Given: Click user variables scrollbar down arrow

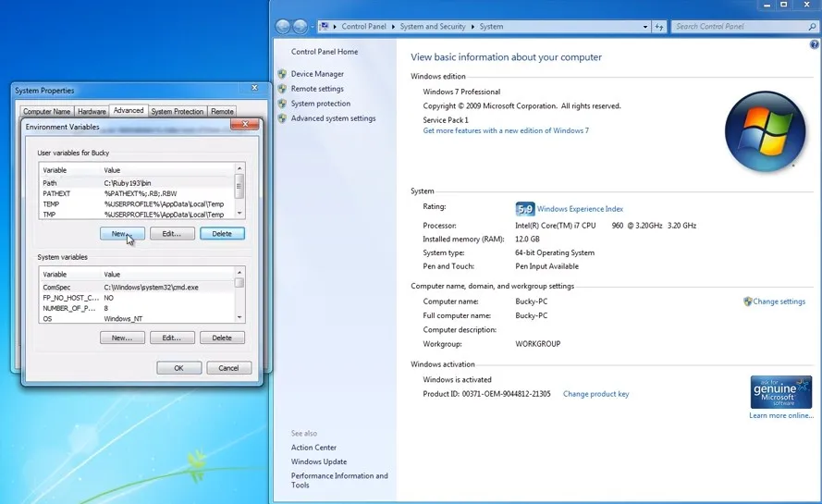Looking at the screenshot, I should click(239, 213).
